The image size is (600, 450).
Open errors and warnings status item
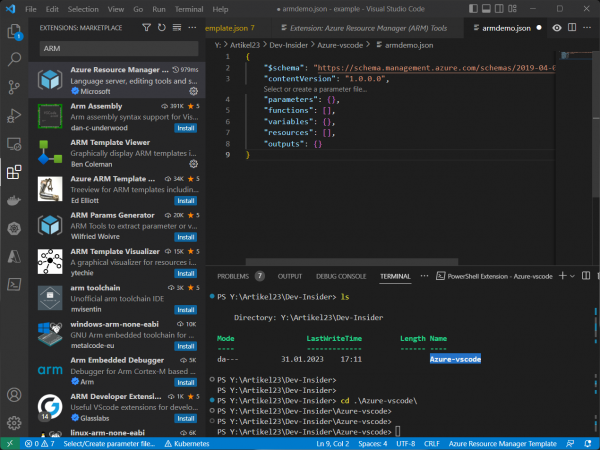pos(39,444)
